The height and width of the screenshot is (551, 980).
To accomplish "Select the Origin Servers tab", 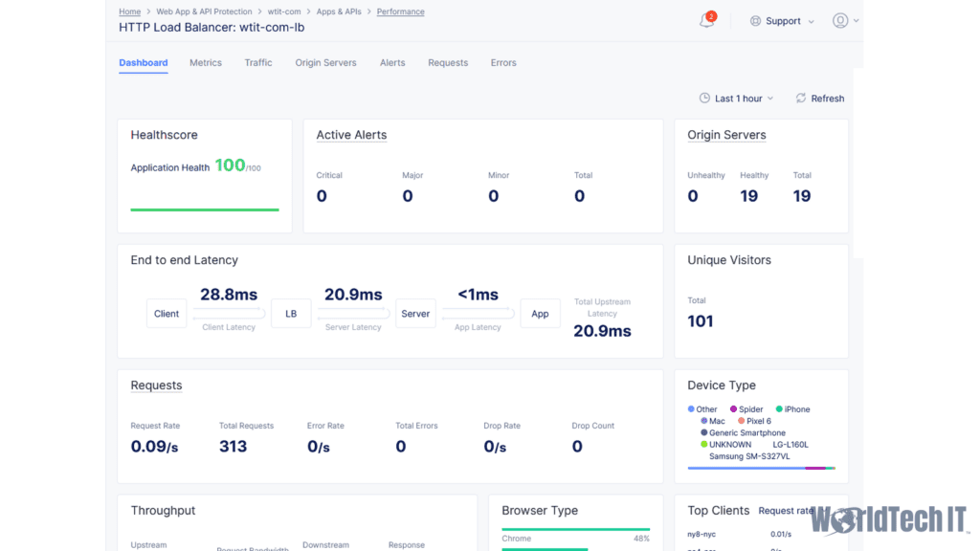I will [325, 62].
